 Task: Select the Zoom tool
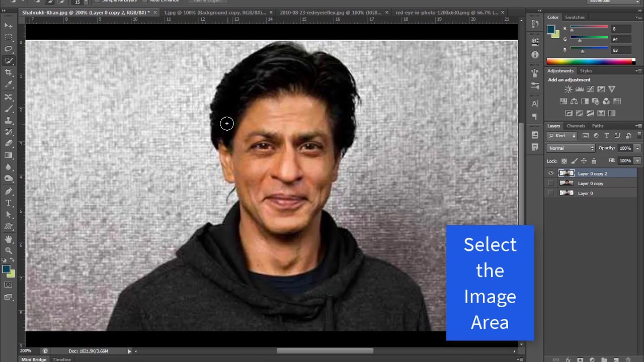(x=9, y=250)
